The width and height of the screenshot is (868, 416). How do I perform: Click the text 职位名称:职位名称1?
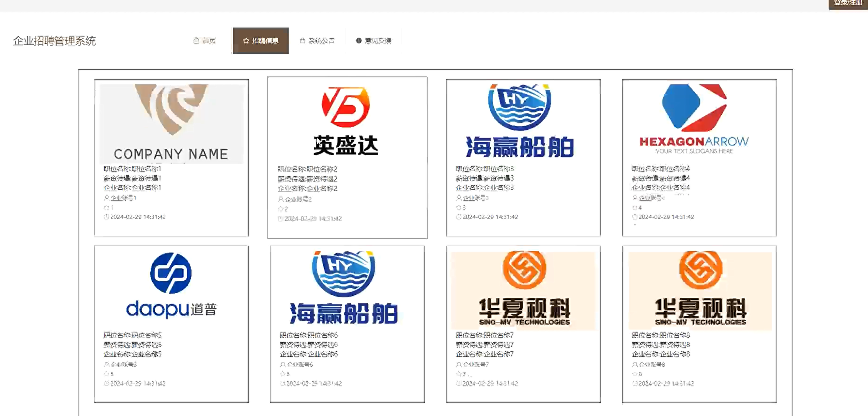tap(133, 169)
